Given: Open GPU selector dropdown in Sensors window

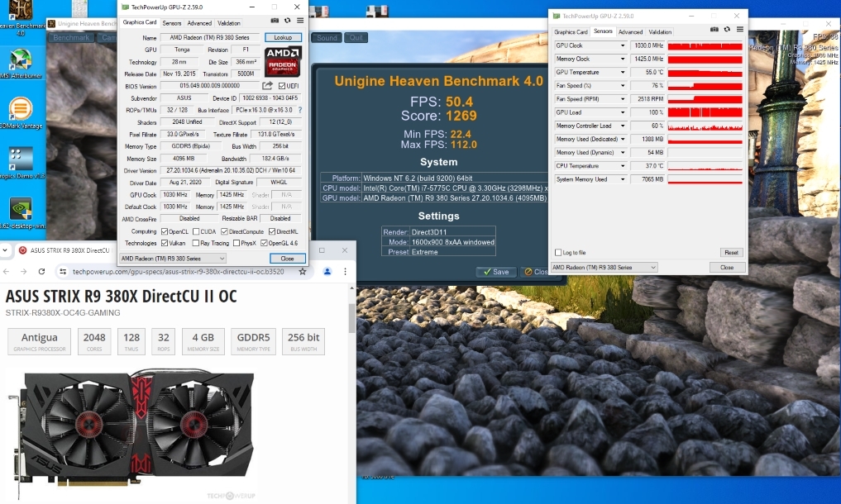Looking at the screenshot, I should pos(604,267).
